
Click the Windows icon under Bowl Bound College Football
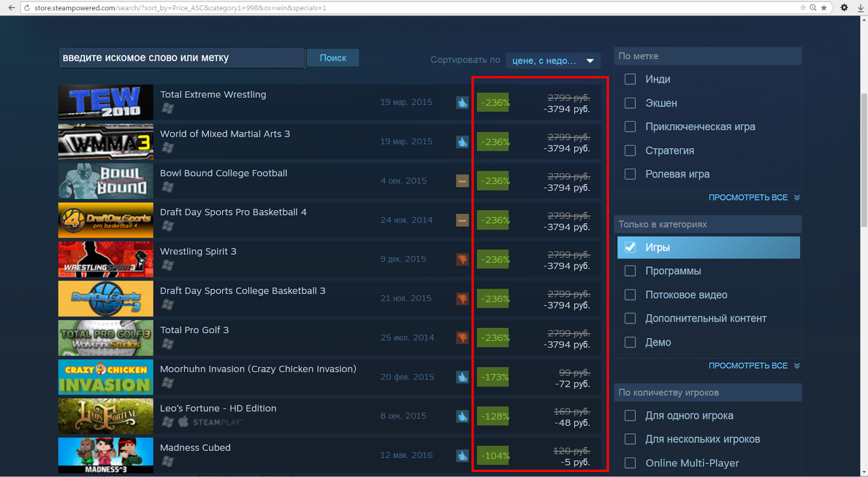click(168, 187)
